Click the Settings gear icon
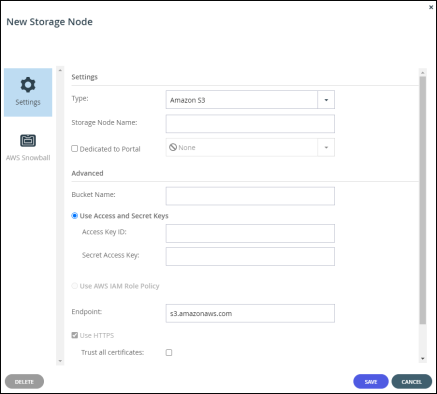 point(28,85)
